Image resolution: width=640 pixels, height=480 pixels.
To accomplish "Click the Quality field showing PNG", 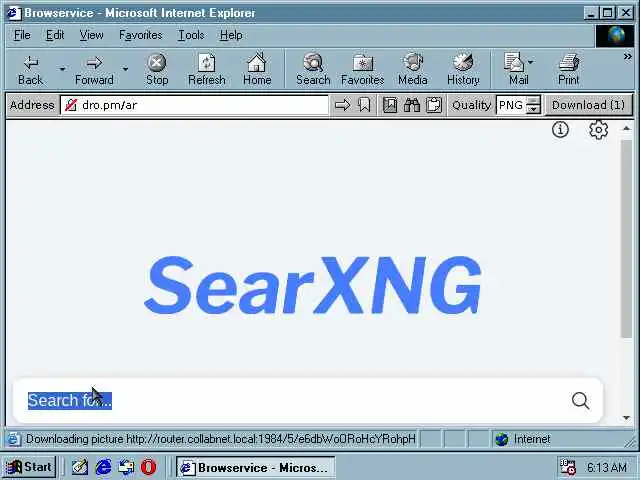I will click(511, 105).
